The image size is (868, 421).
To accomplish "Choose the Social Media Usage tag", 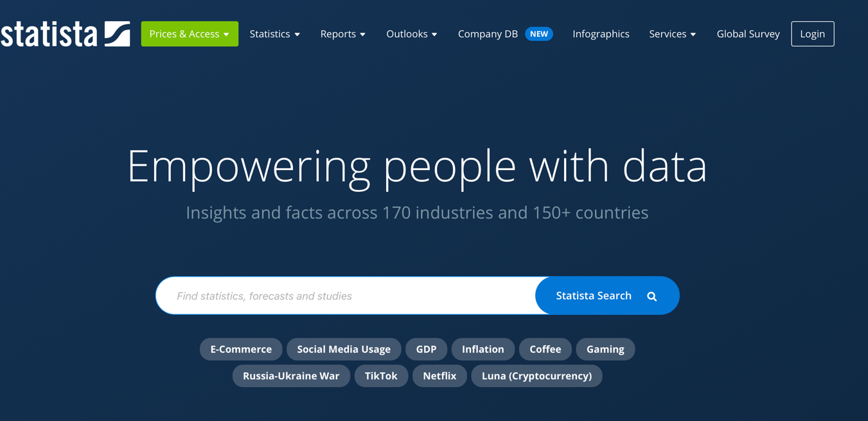I will [x=344, y=349].
